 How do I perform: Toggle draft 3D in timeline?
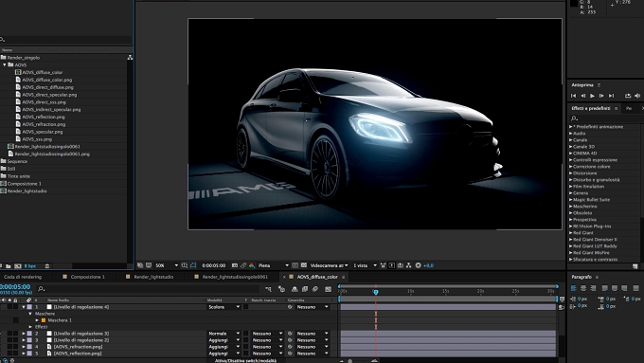pyautogui.click(x=282, y=289)
